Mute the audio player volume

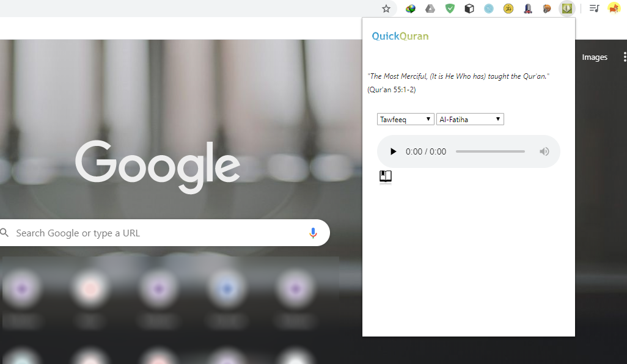[x=544, y=151]
